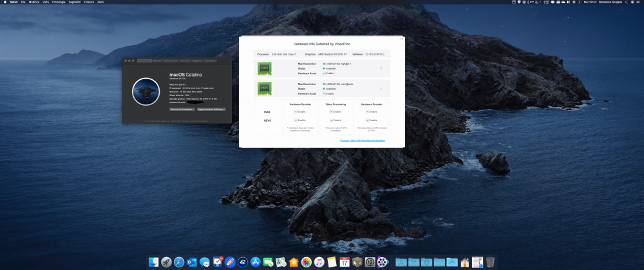Open the File menu

(x=23, y=2)
